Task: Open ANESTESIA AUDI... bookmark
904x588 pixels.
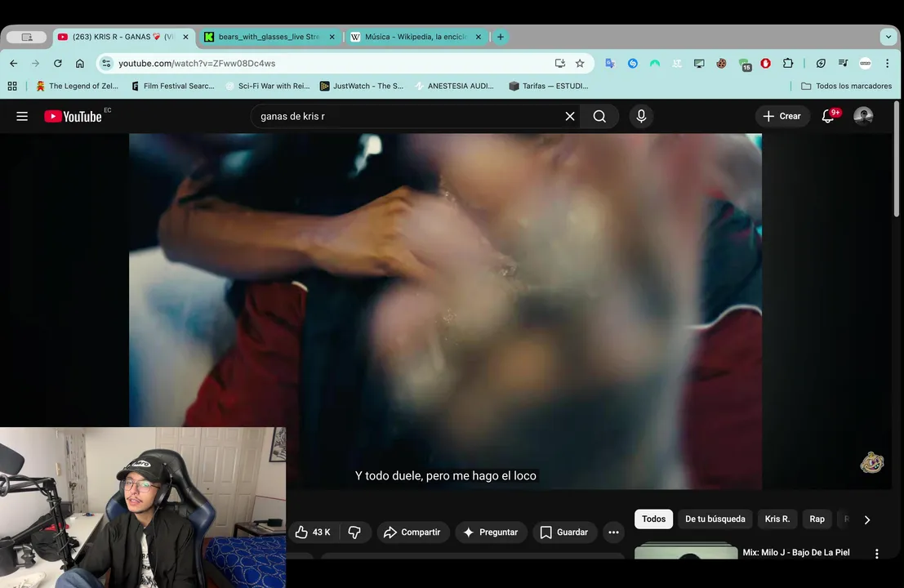Action: click(x=456, y=86)
